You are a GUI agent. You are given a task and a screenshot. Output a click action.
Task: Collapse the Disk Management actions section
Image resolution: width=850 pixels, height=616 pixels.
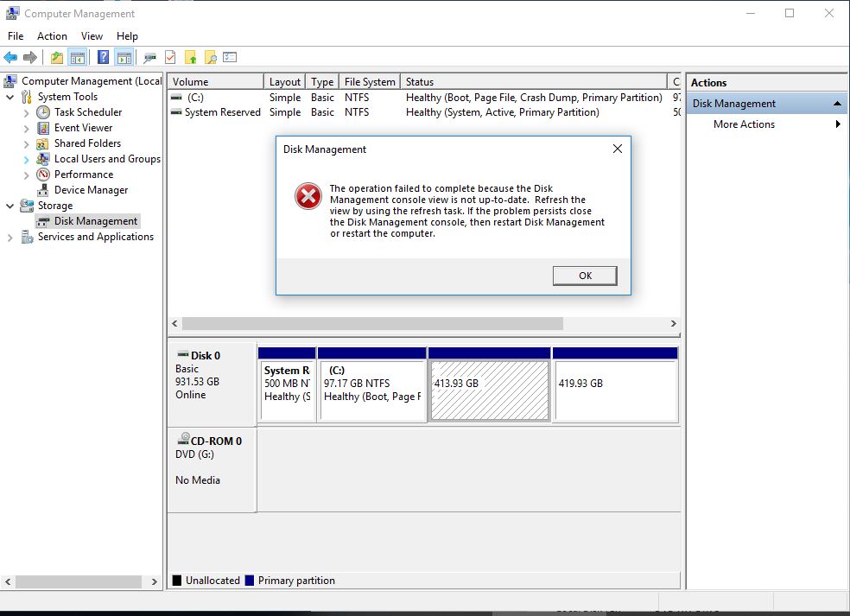[836, 104]
